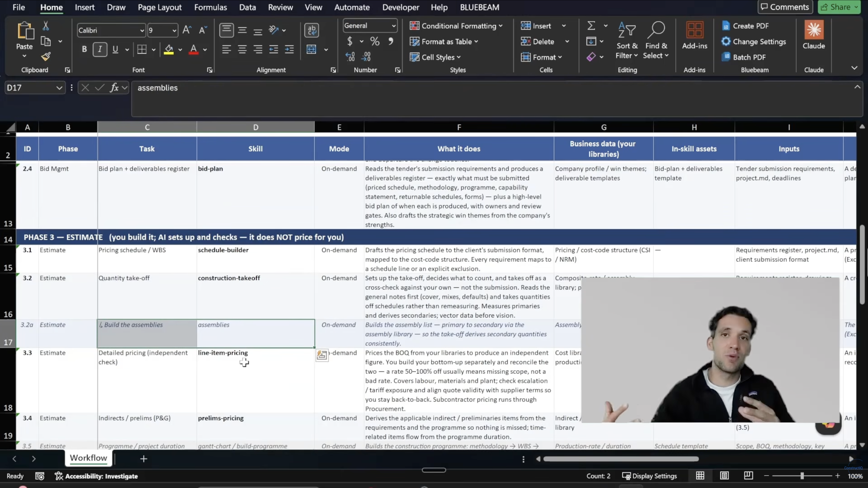Click the Insert Function fx icon
Viewport: 868px width, 488px height.
tap(114, 88)
